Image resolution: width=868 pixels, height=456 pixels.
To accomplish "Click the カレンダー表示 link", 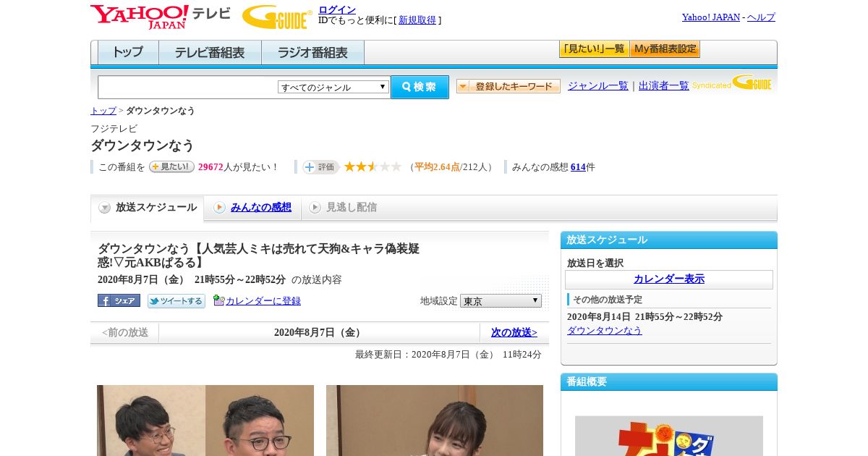I will [x=669, y=279].
